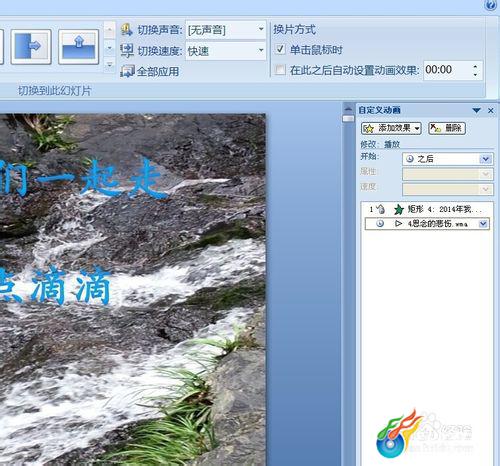The height and width of the screenshot is (466, 500).
Task: Open the 切换速度 快速 dropdown
Action: (x=226, y=51)
